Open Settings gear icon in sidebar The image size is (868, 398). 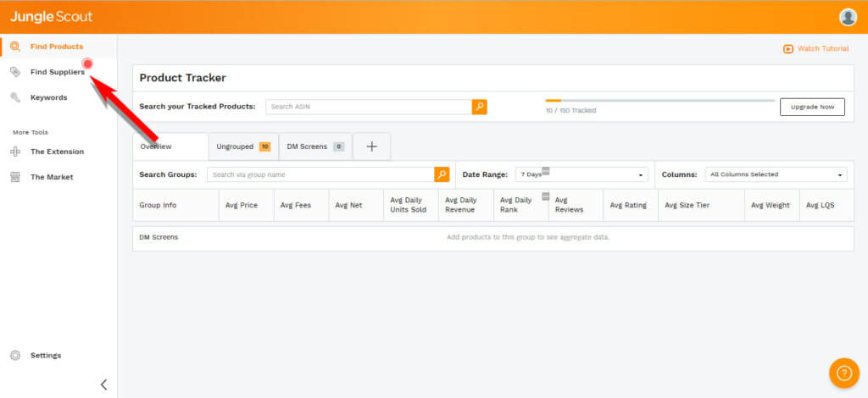pos(15,355)
